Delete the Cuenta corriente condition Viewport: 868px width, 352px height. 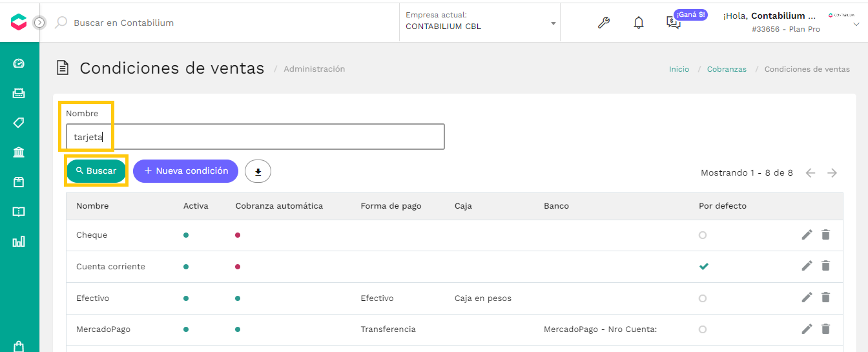(x=825, y=265)
